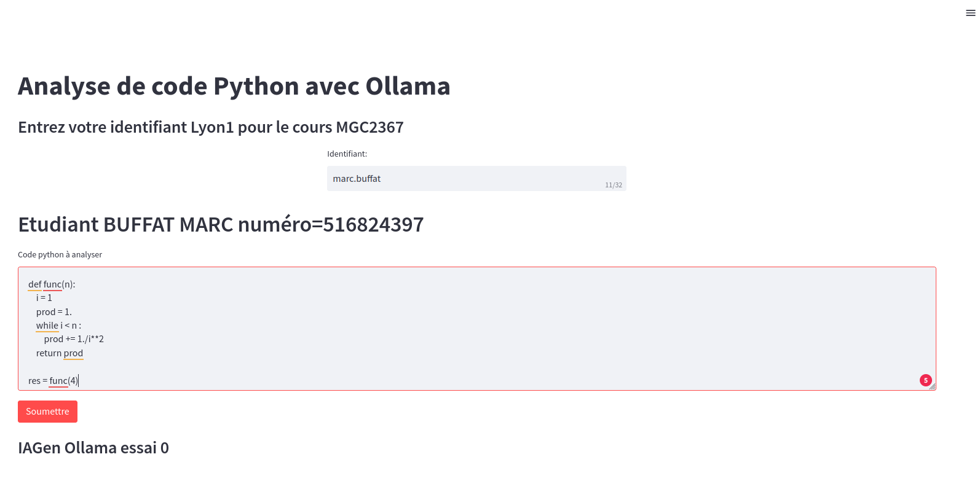
Task: Place cursor on 'i = 1' line
Action: pyautogui.click(x=44, y=298)
